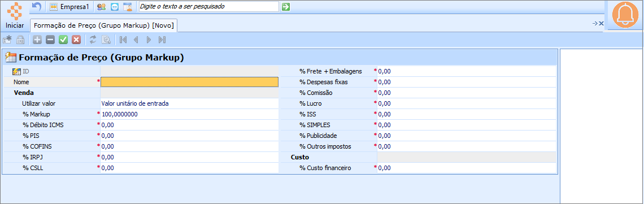
Task: Click the 'Nome' field label
Action: click(21, 82)
